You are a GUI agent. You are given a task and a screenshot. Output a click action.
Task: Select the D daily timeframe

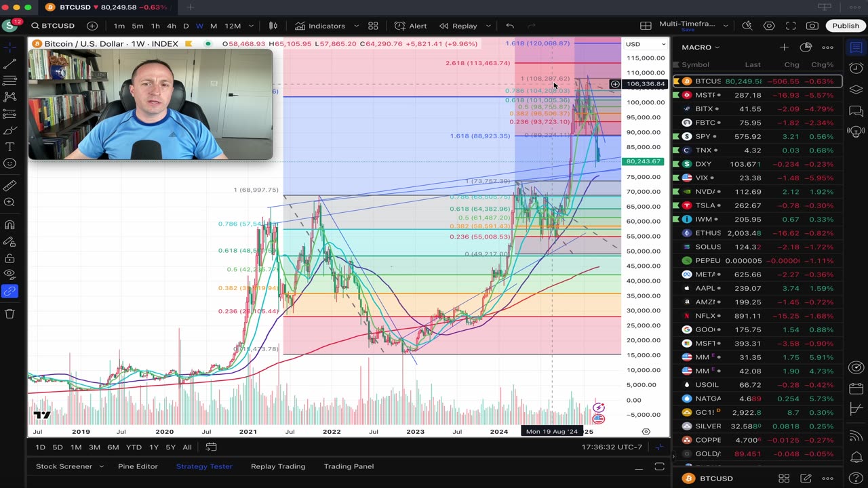(186, 26)
